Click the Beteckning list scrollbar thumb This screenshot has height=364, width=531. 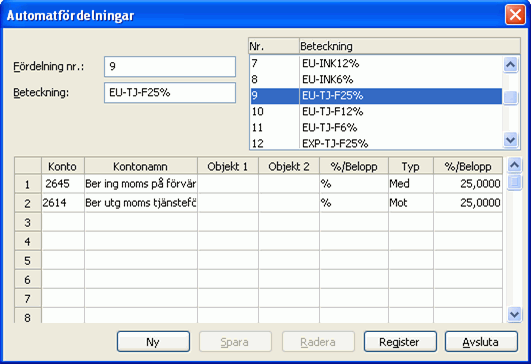[x=510, y=98]
